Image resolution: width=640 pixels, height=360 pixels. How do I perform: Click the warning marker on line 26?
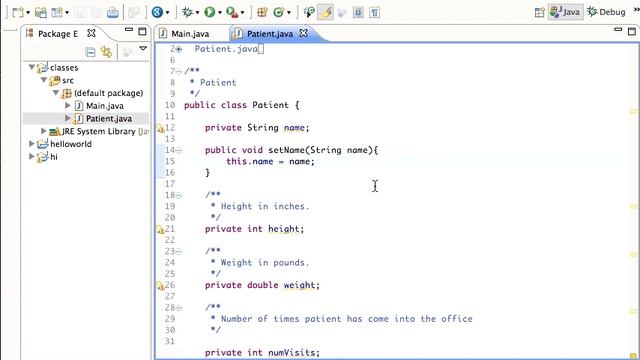pyautogui.click(x=160, y=287)
